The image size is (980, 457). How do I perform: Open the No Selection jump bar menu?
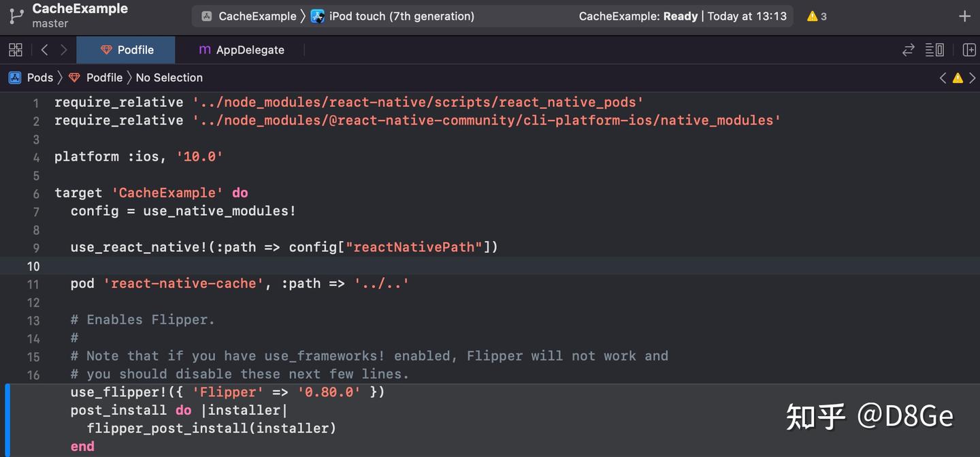169,77
